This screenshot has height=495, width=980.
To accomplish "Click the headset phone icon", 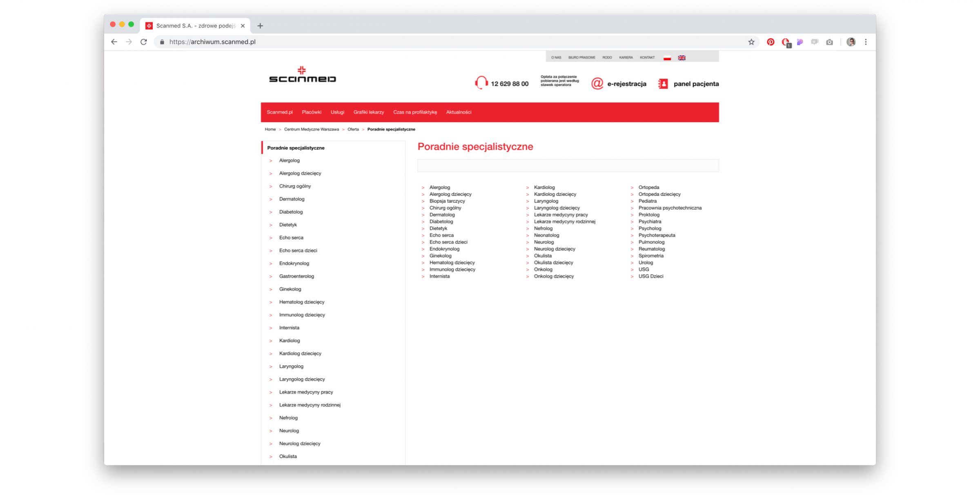I will point(481,82).
